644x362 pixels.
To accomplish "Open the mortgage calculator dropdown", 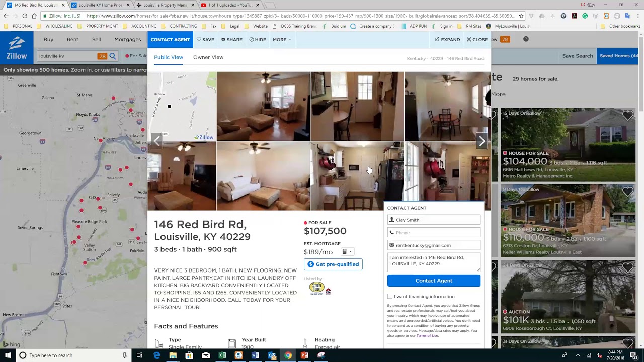I will point(347,252).
